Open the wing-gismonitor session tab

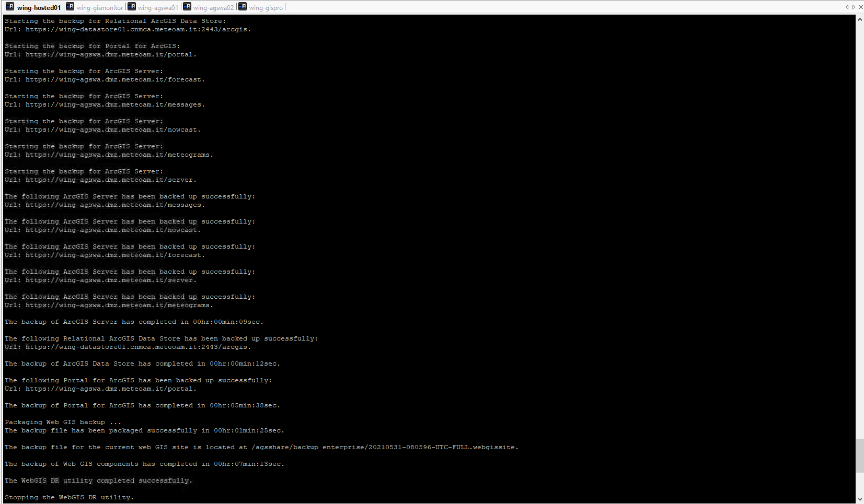(x=95, y=7)
